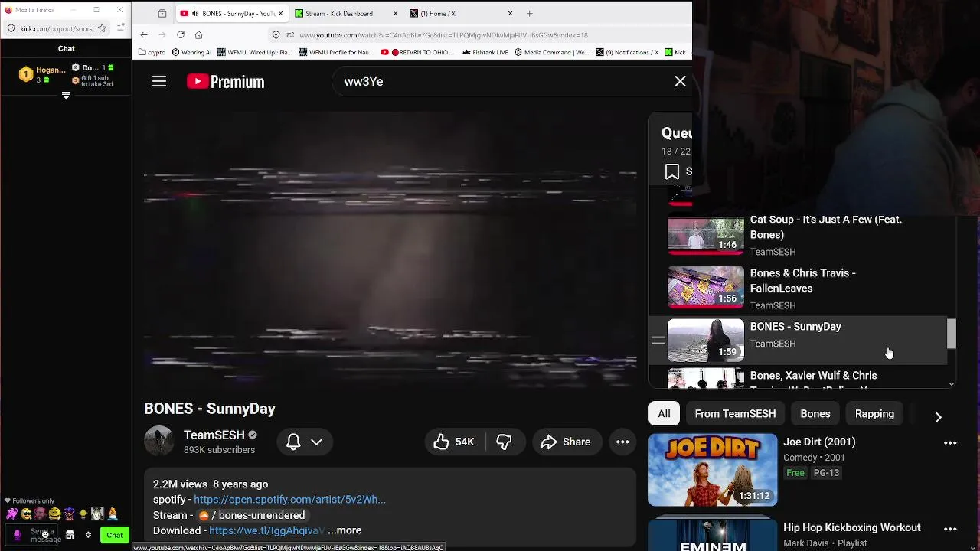Click the Send a message chat input
Image resolution: width=980 pixels, height=551 pixels.
coord(31,535)
